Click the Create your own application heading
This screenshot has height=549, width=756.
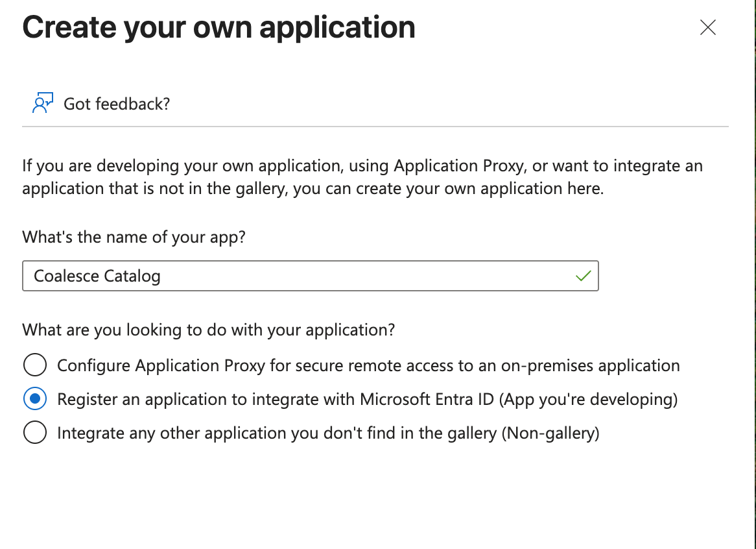click(x=219, y=27)
